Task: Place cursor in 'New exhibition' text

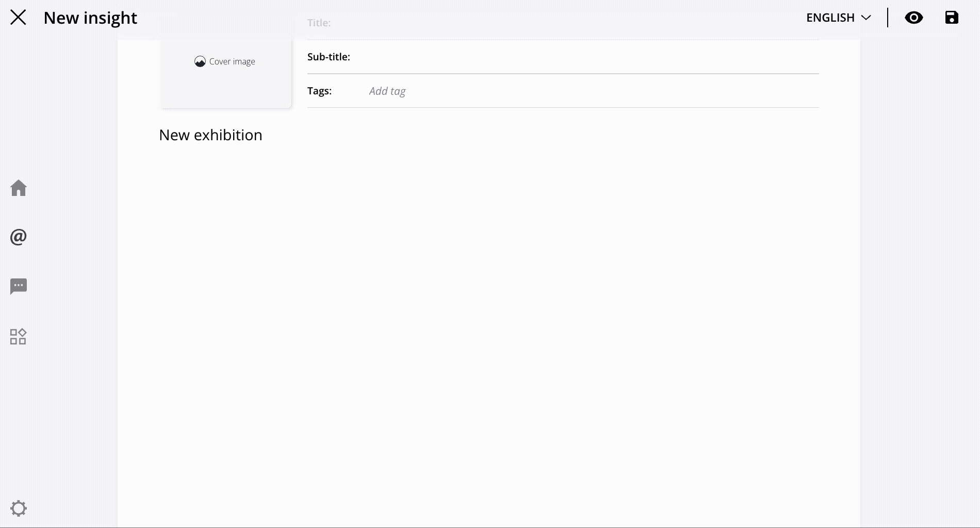Action: pyautogui.click(x=210, y=135)
